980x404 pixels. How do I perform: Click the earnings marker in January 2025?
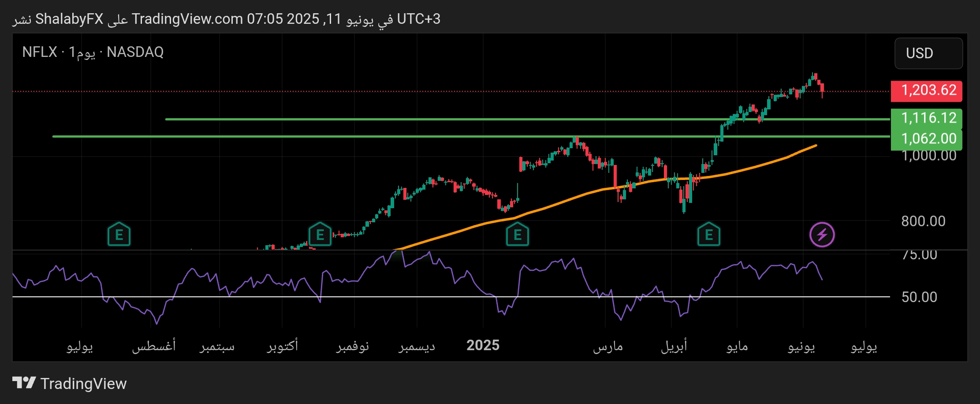pyautogui.click(x=518, y=234)
